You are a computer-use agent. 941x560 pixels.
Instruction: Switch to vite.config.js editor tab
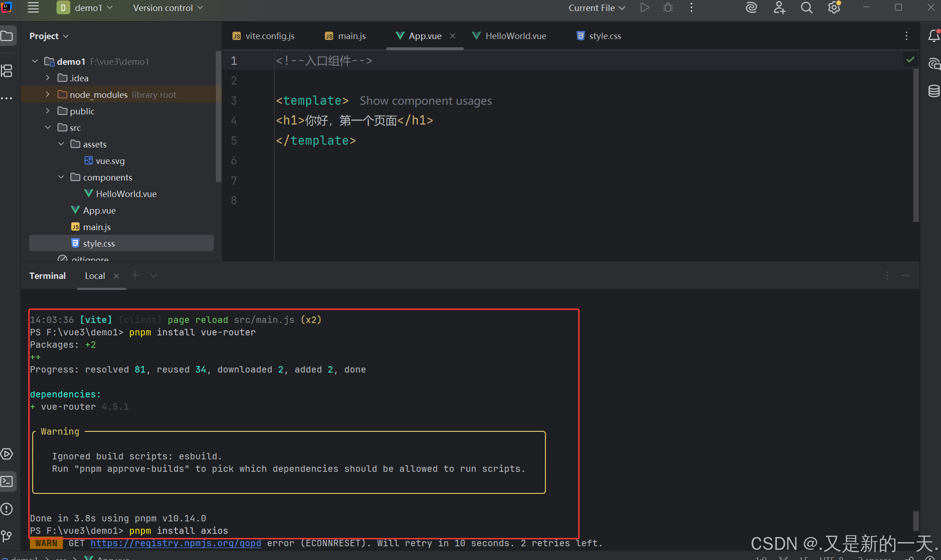coord(264,36)
